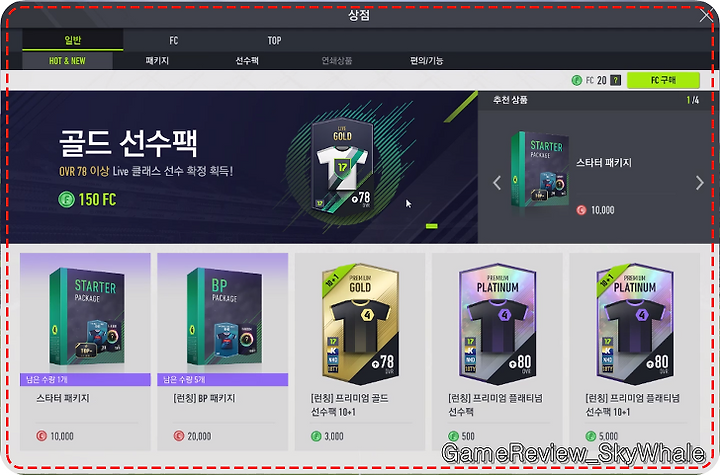The width and height of the screenshot is (720, 475).
Task: Select the Live Gold player pack card
Action: (342, 166)
